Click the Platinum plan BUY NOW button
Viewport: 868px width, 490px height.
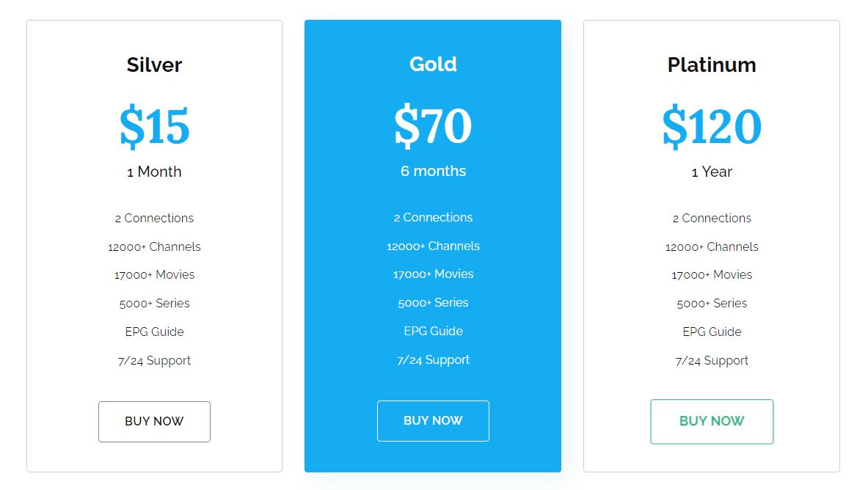click(712, 422)
